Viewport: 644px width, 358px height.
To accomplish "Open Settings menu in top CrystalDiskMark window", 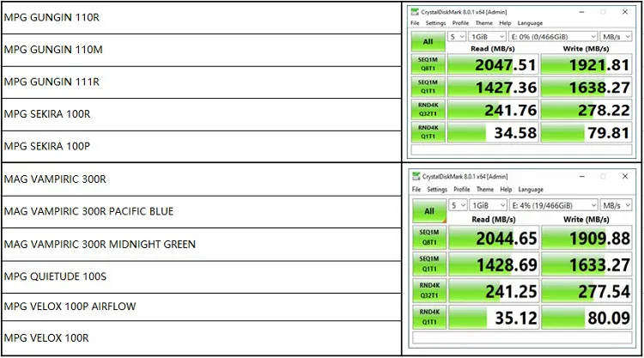I will [435, 23].
